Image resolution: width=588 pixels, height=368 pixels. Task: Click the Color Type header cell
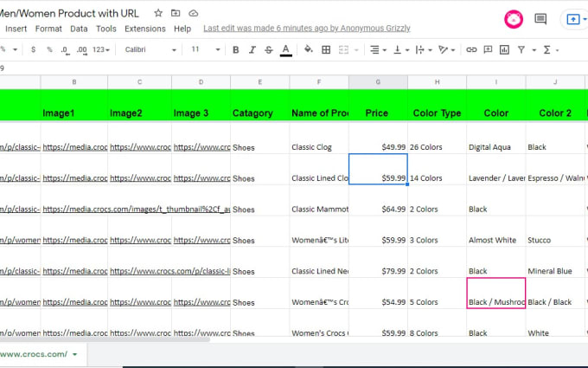coord(438,105)
